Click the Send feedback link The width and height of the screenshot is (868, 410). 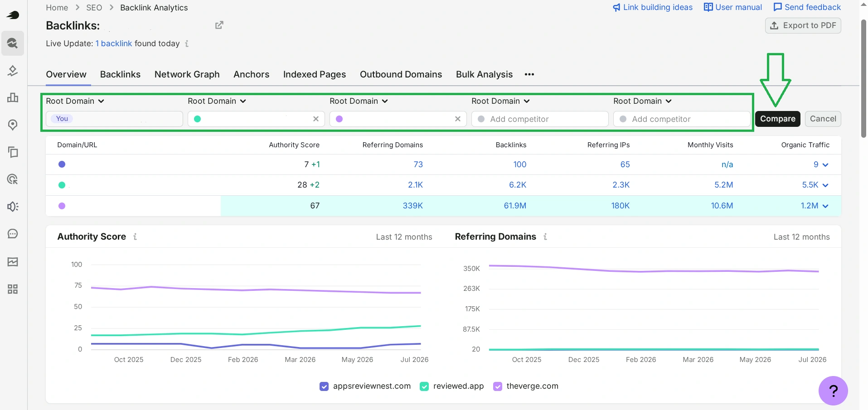807,7
